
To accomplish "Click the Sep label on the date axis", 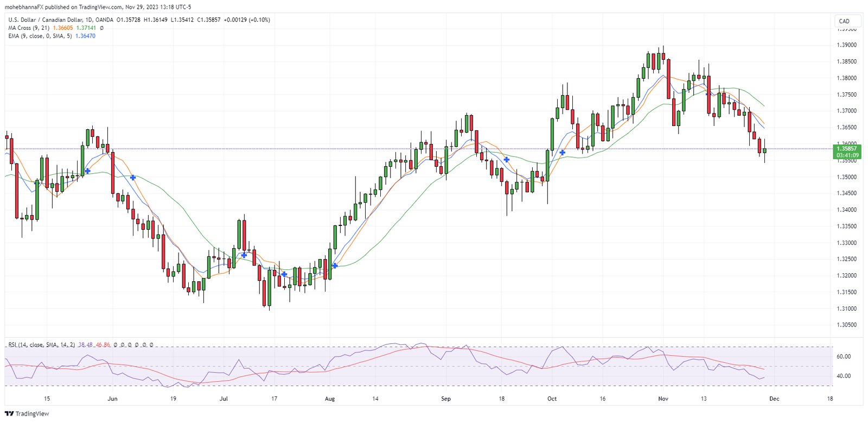I will click(446, 399).
